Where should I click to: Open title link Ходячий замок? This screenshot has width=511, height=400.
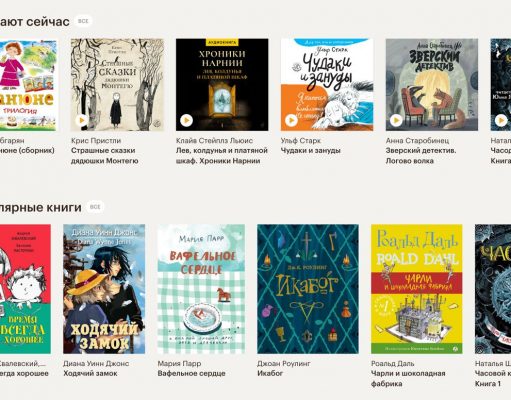coord(90,374)
